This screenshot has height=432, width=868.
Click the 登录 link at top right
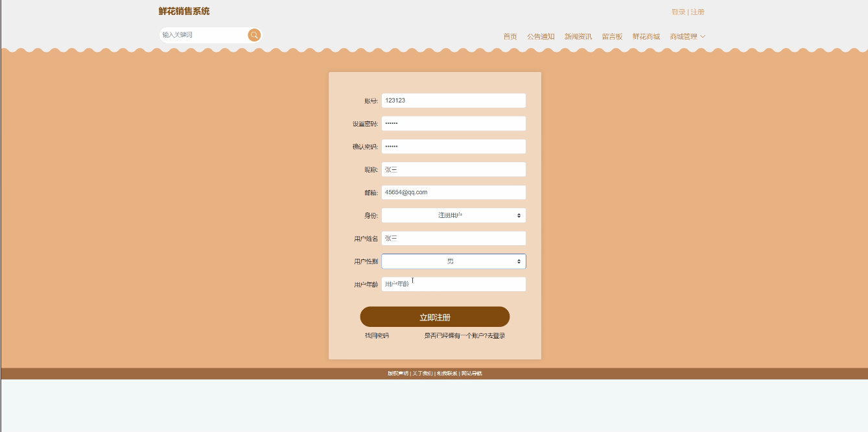tap(678, 12)
